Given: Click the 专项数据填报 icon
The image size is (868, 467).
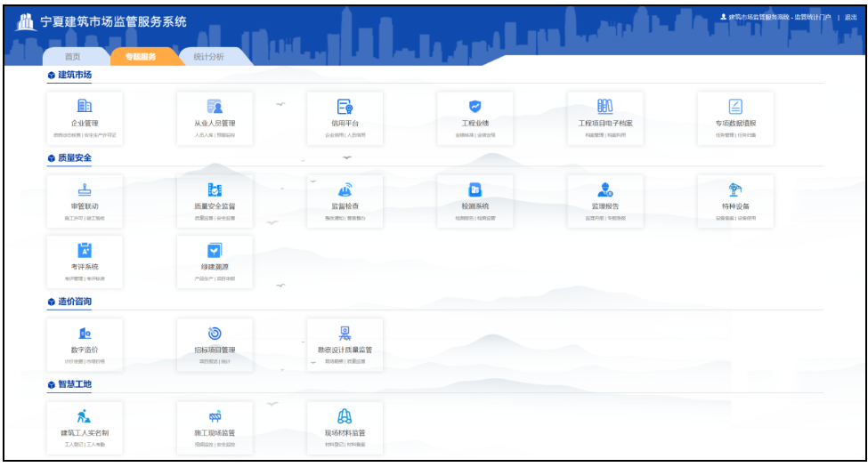Looking at the screenshot, I should click(735, 107).
